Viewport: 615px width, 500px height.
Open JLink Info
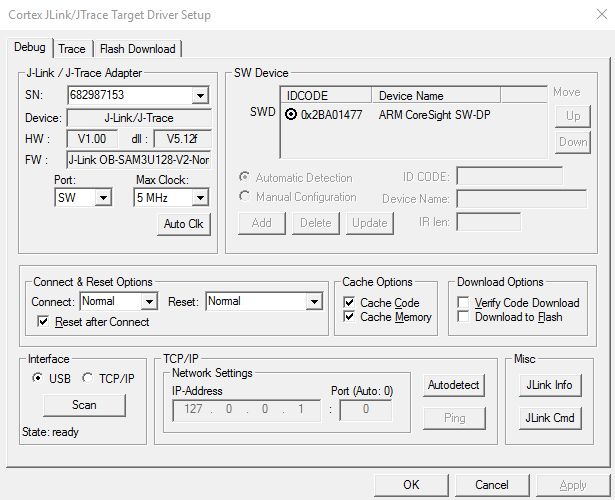tap(550, 385)
